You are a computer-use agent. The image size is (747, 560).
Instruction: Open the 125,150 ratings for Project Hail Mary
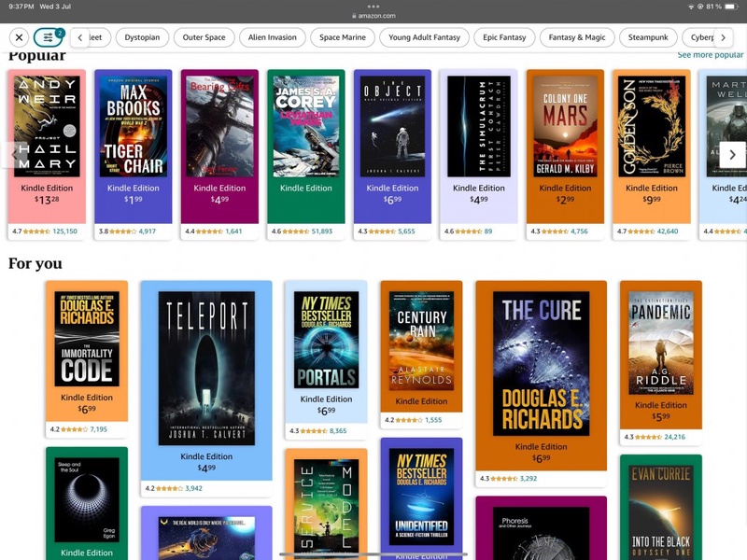point(64,231)
